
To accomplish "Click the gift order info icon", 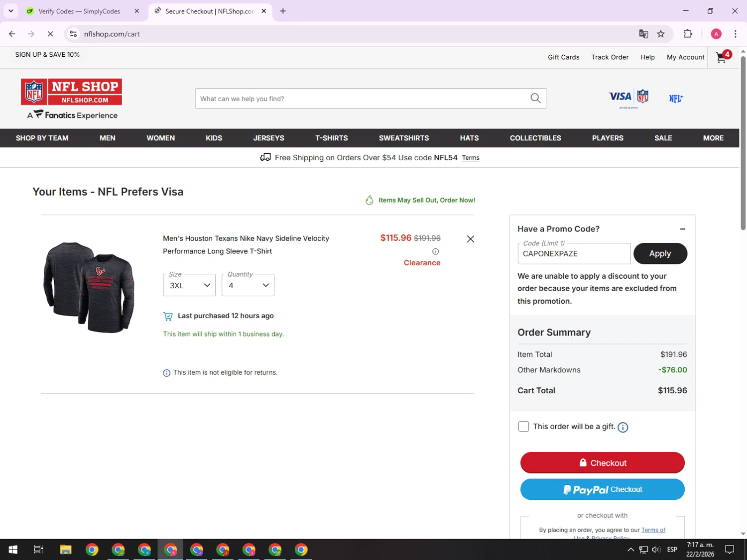I will 622,427.
